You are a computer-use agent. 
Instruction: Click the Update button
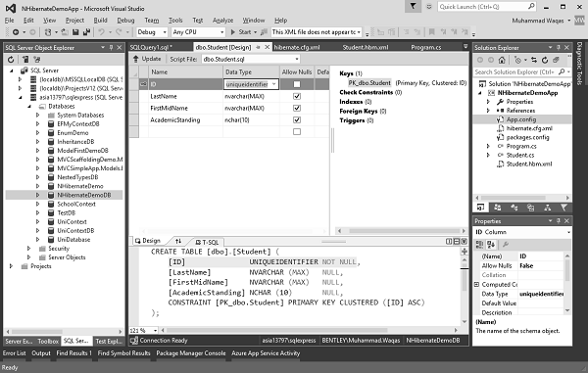[x=147, y=59]
